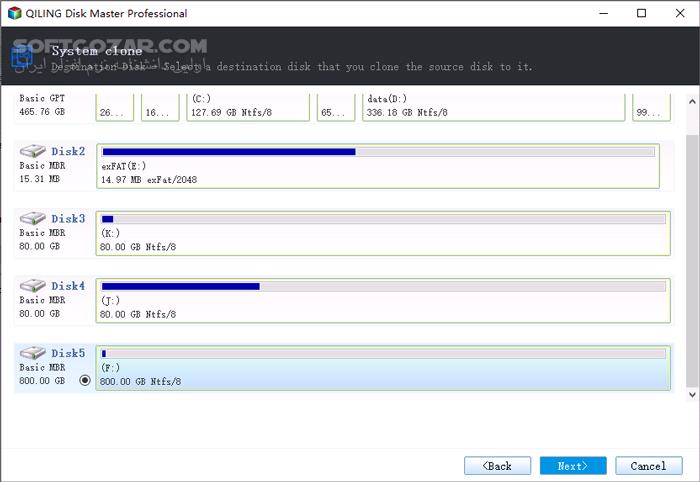Select the (J:) 80.00 GB partition

click(383, 300)
